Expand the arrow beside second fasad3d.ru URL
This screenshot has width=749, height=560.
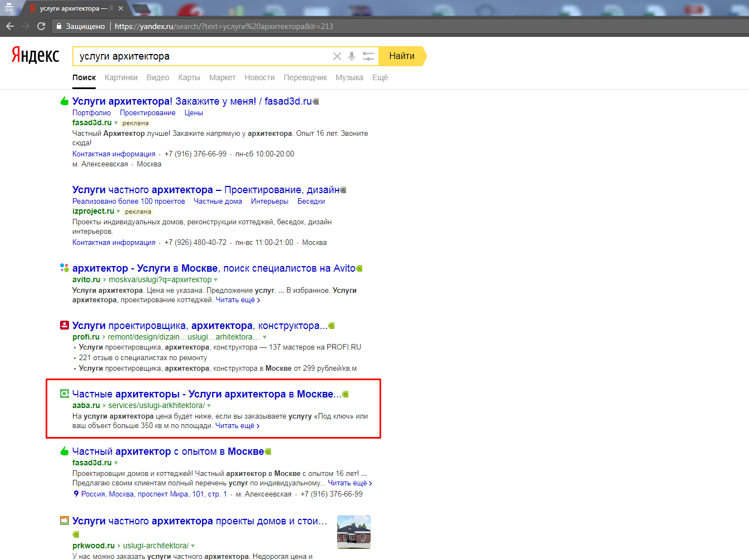[116, 463]
